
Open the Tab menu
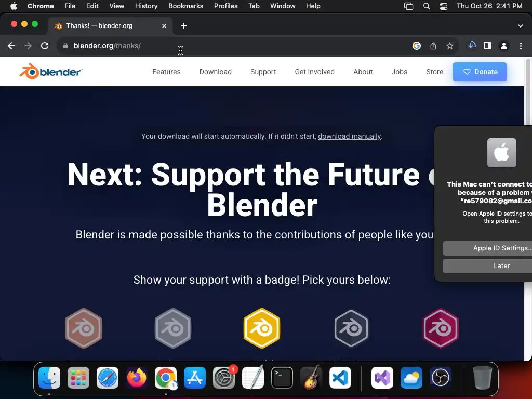pos(254,6)
